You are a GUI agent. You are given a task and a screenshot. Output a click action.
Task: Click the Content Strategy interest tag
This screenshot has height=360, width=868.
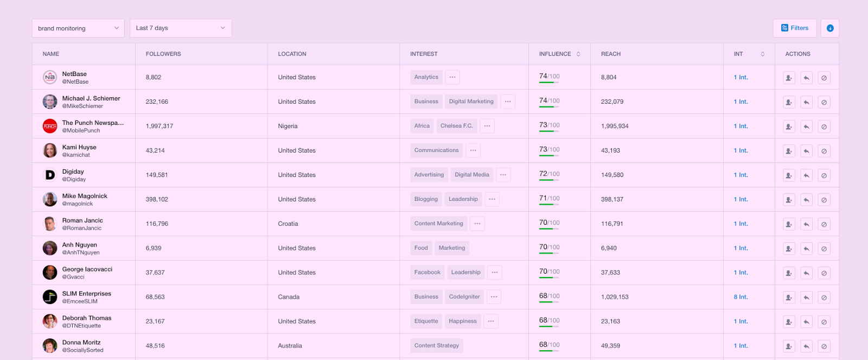(x=437, y=346)
